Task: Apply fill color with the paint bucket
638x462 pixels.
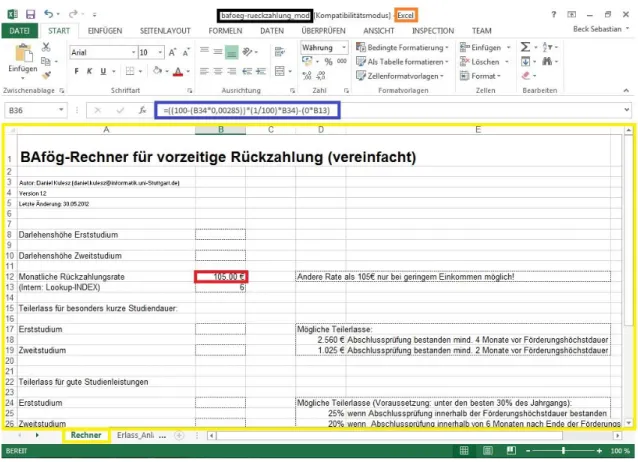Action: pos(157,71)
